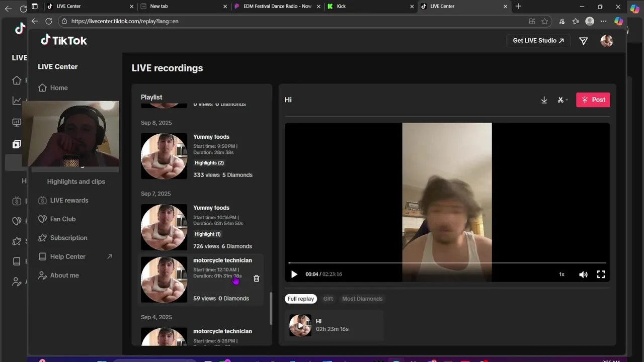Mute the video player volume
Screen dimensions: 644x362
[583, 274]
